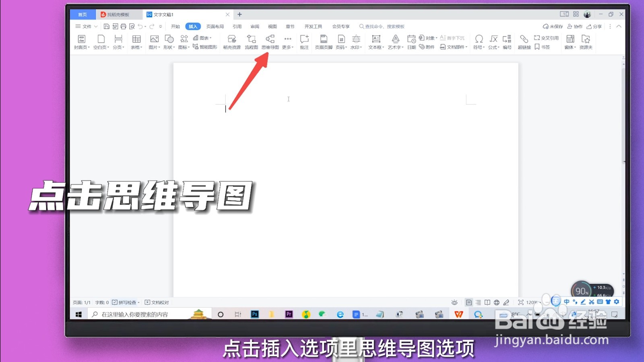
Task: Switch to page view in status bar
Action: click(469, 302)
